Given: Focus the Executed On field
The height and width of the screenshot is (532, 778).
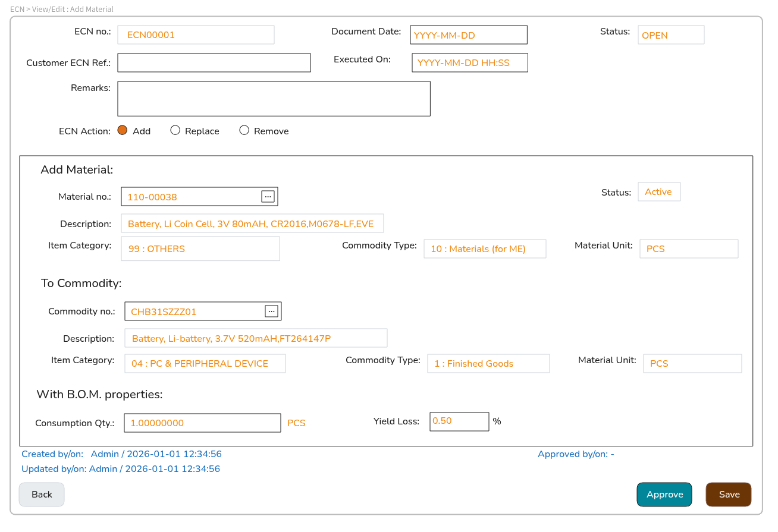Looking at the screenshot, I should coord(470,62).
